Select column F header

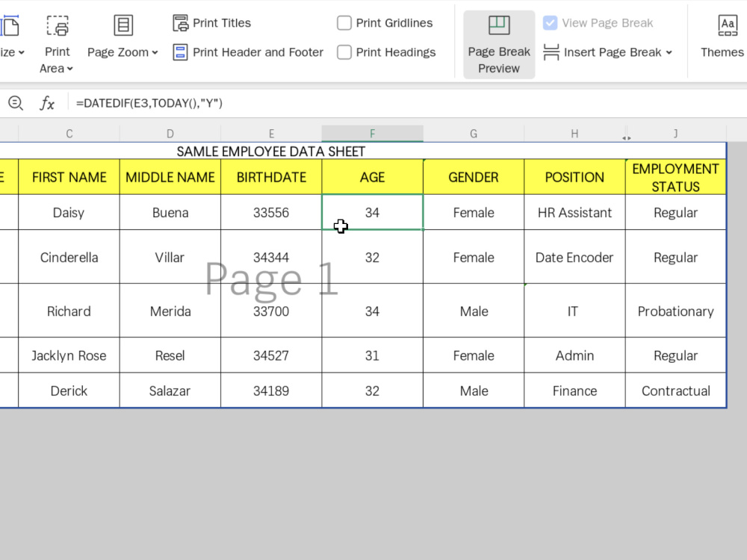point(373,134)
